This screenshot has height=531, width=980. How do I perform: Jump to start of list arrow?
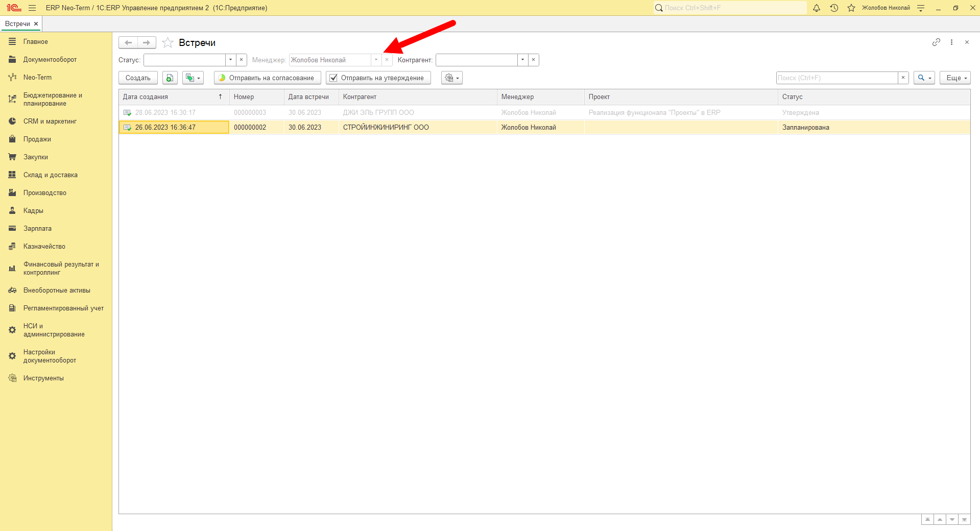927,520
